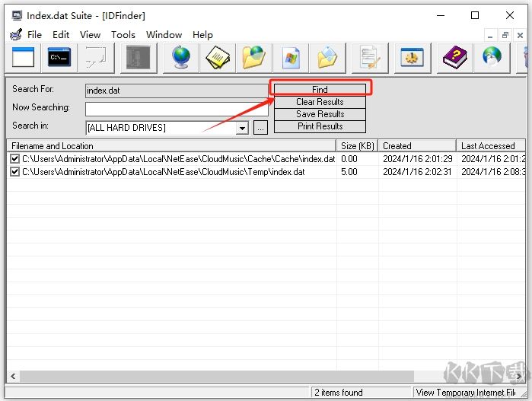Screen dimensions: 532x401
Task: Sort by Size (KB) column header
Action: tap(357, 146)
